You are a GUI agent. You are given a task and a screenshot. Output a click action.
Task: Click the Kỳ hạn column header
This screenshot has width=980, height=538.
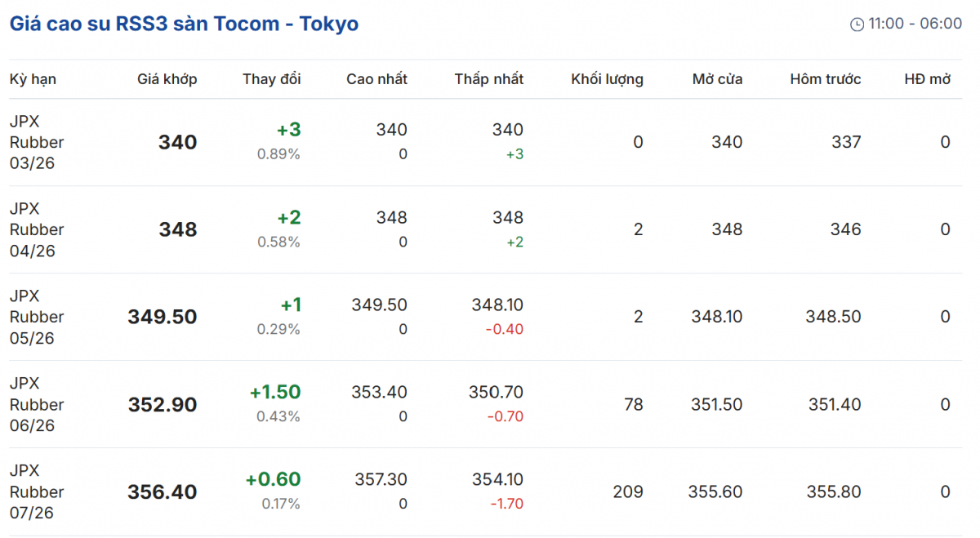(33, 79)
